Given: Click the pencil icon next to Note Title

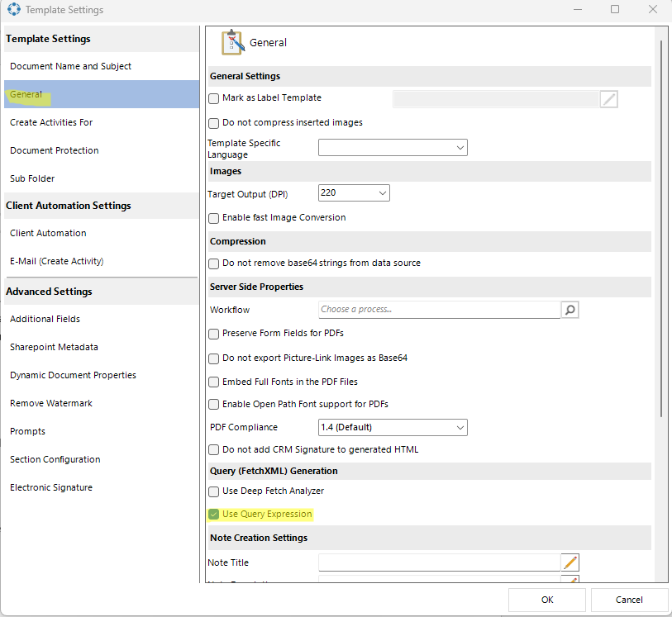Looking at the screenshot, I should (x=570, y=562).
